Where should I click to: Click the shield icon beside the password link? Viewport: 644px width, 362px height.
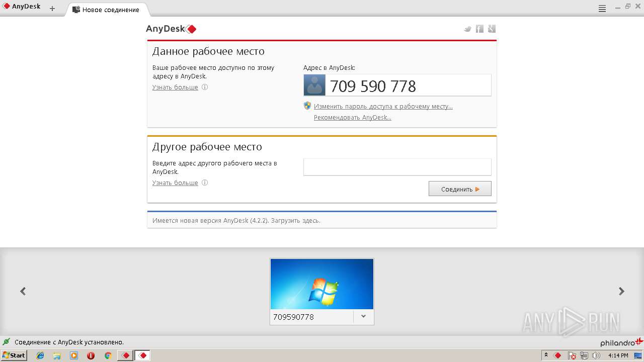point(307,106)
